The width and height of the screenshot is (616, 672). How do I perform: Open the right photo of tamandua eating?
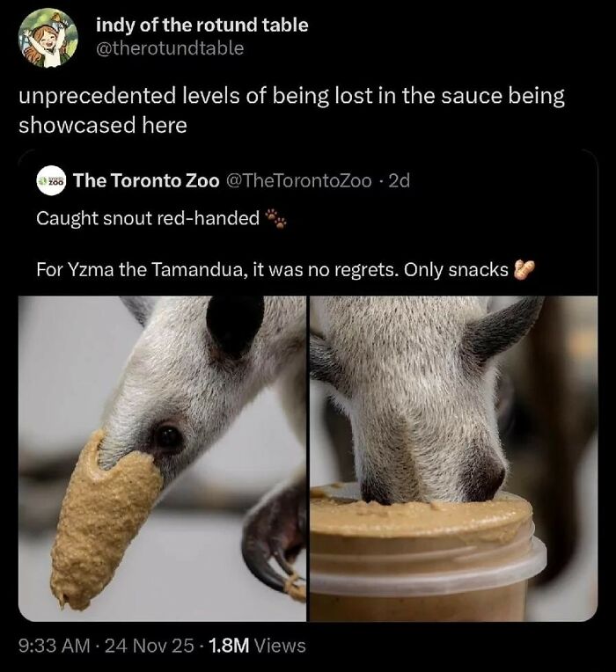[x=452, y=457]
